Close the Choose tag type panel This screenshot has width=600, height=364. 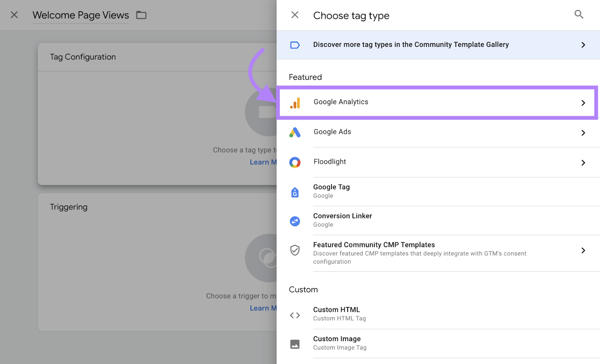[x=295, y=15]
